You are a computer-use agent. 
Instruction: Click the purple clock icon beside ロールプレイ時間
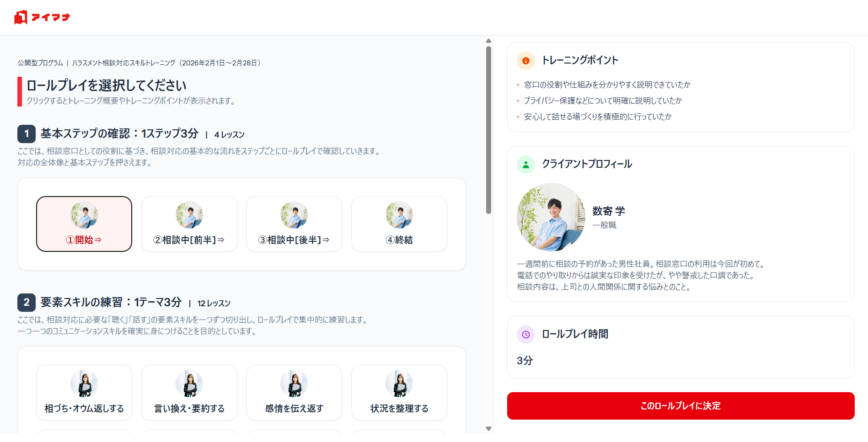point(526,335)
